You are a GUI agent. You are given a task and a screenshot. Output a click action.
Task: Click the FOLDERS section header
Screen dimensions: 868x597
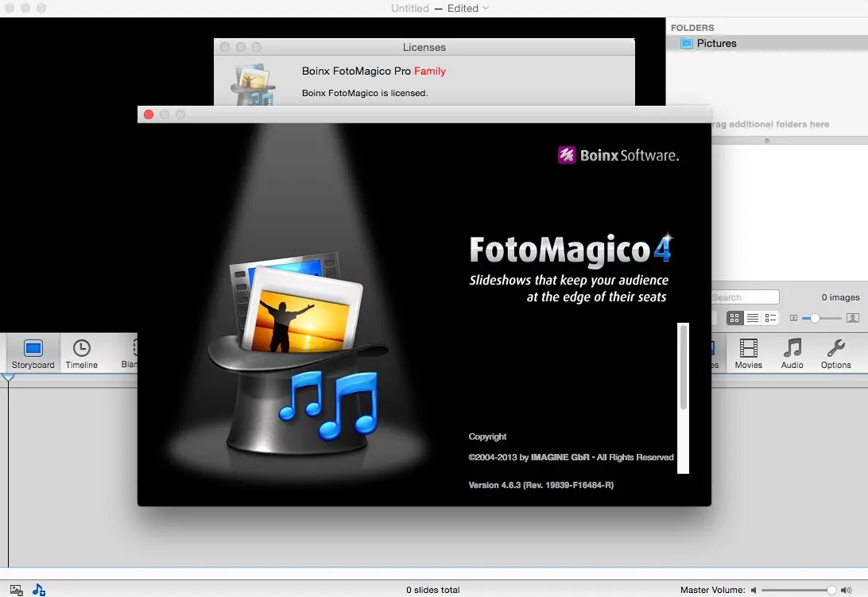pyautogui.click(x=692, y=28)
